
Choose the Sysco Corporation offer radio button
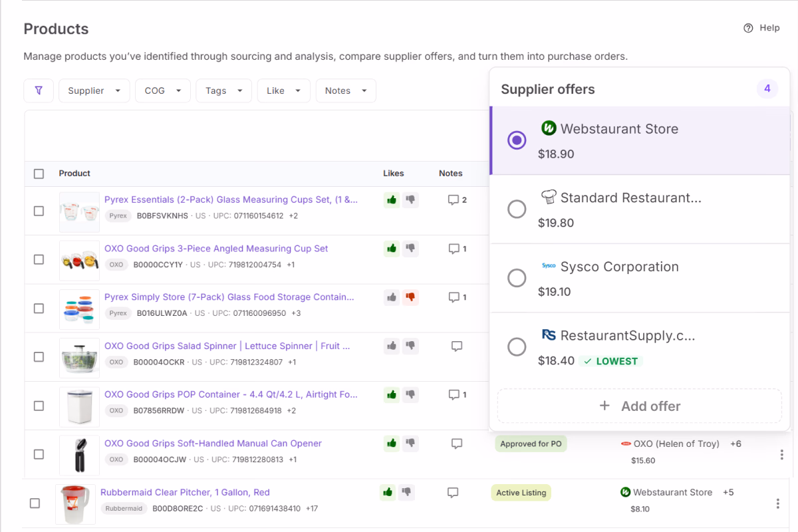tap(517, 278)
